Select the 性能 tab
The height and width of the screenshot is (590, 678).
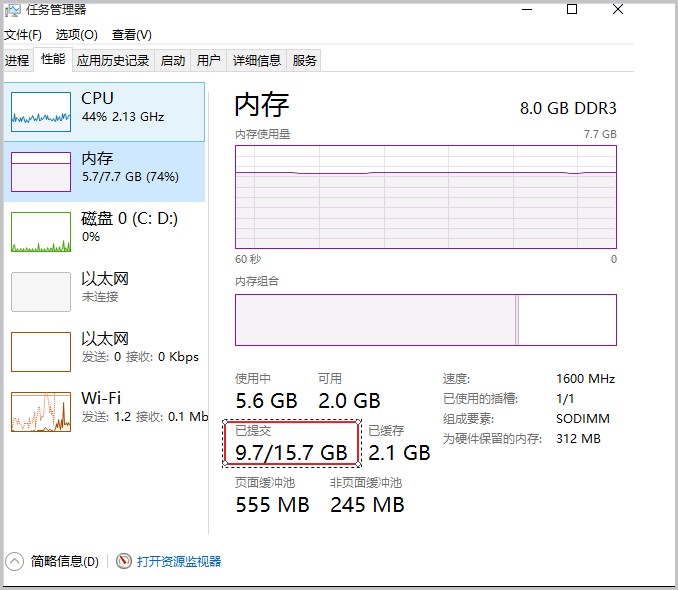(x=53, y=59)
